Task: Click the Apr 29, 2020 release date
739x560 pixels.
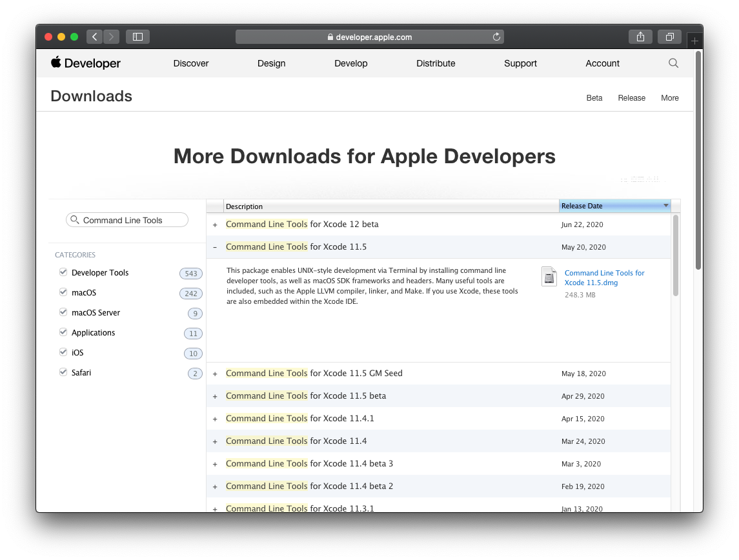Action: click(583, 396)
